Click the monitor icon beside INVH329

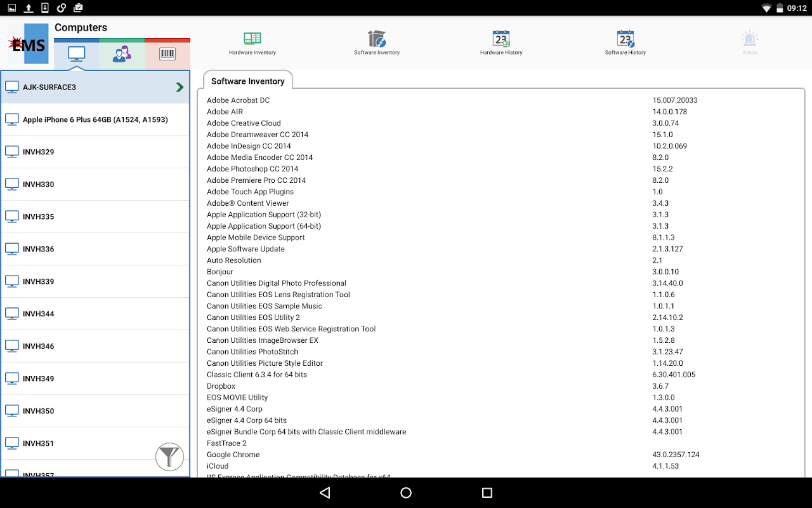click(12, 152)
